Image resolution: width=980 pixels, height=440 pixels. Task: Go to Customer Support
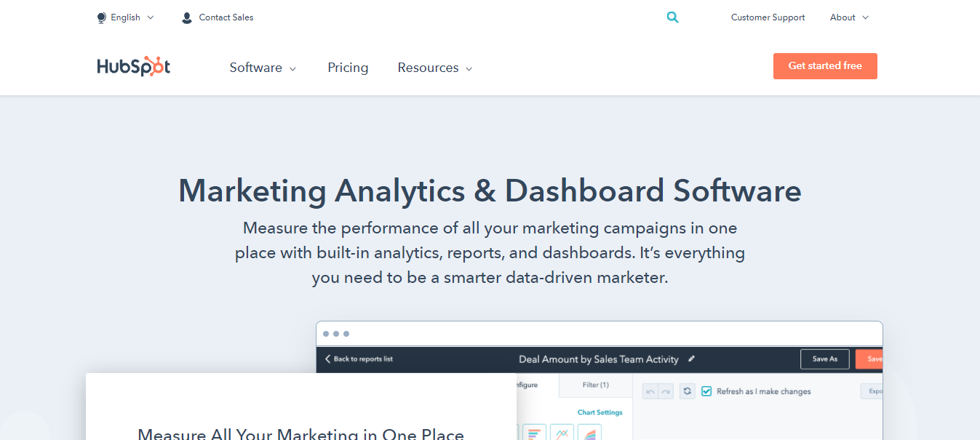coord(768,17)
